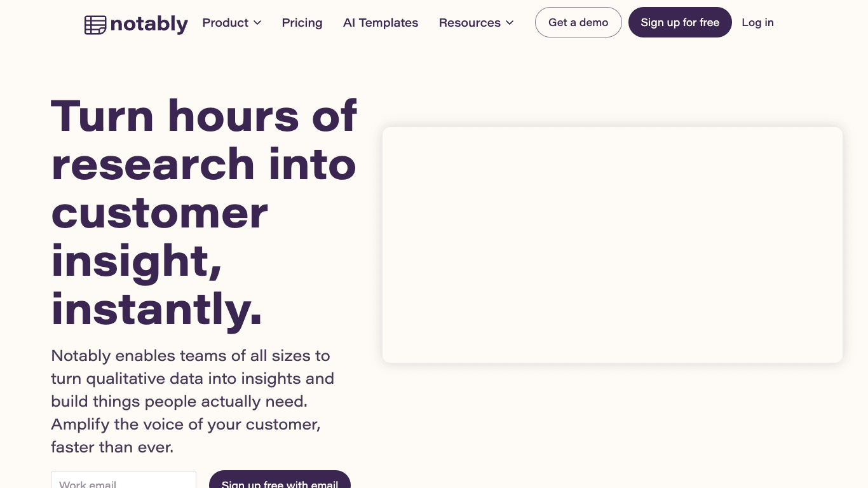Click Sign up free with email button
Image resolution: width=868 pixels, height=488 pixels.
[280, 479]
